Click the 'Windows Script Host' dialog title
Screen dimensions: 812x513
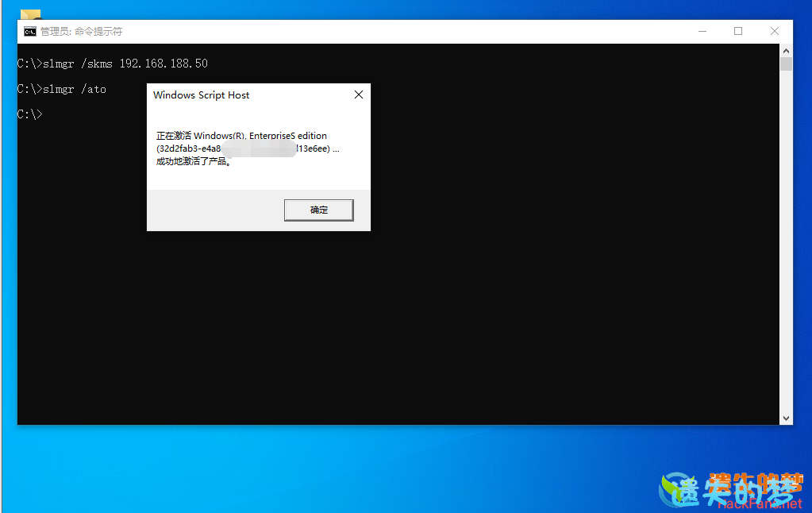coord(201,94)
